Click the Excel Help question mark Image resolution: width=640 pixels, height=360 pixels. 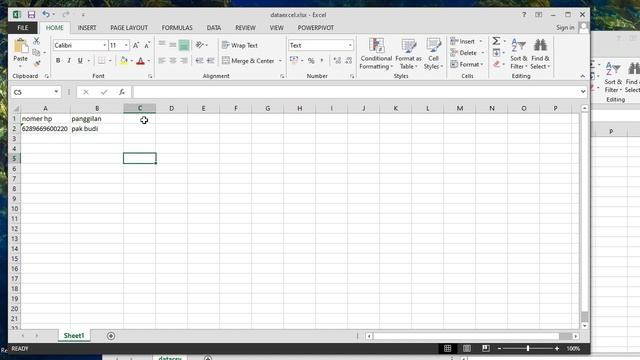point(524,15)
